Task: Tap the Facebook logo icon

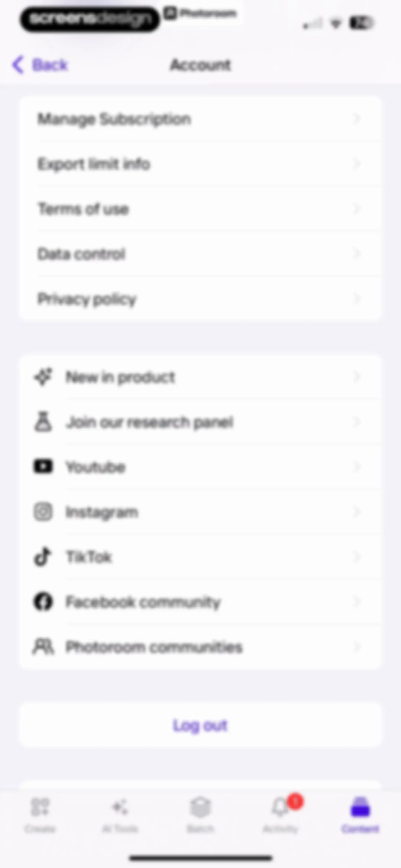Action: (43, 601)
